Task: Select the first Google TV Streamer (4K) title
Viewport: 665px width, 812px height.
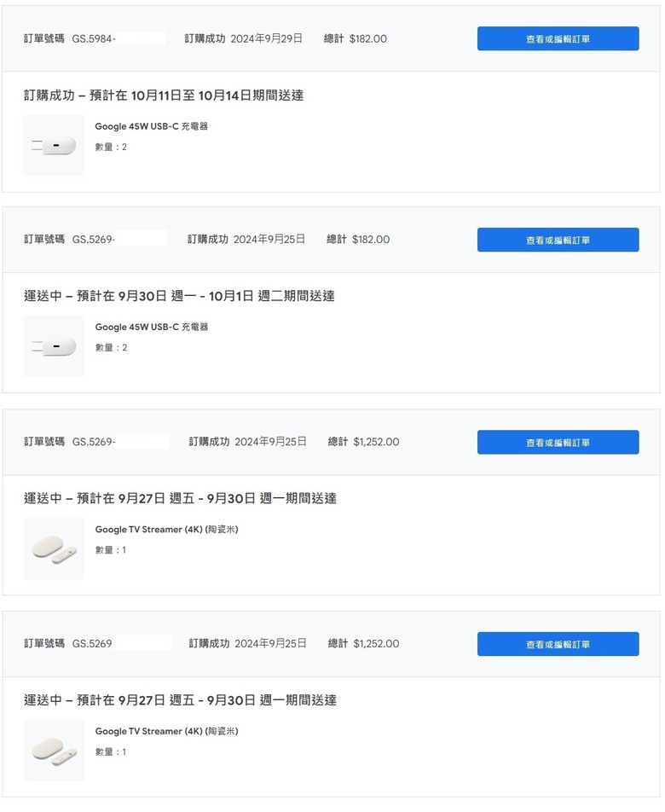Action: [x=166, y=529]
